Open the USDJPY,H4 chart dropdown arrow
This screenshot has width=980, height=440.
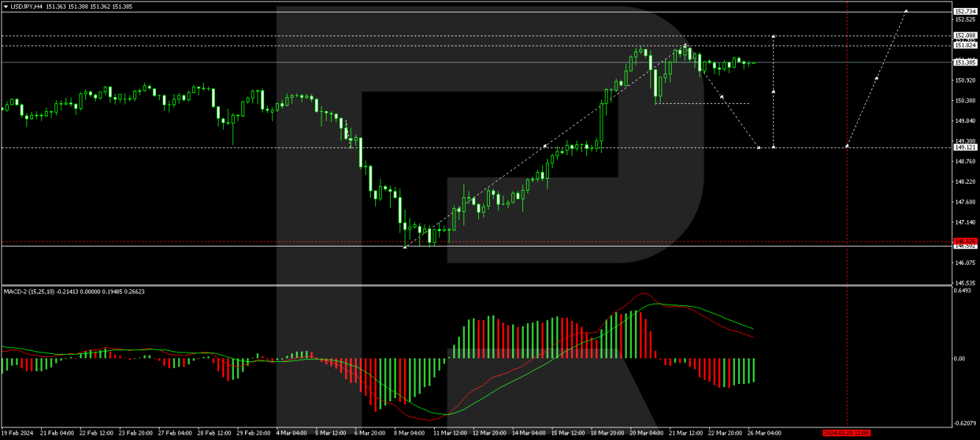pyautogui.click(x=5, y=6)
